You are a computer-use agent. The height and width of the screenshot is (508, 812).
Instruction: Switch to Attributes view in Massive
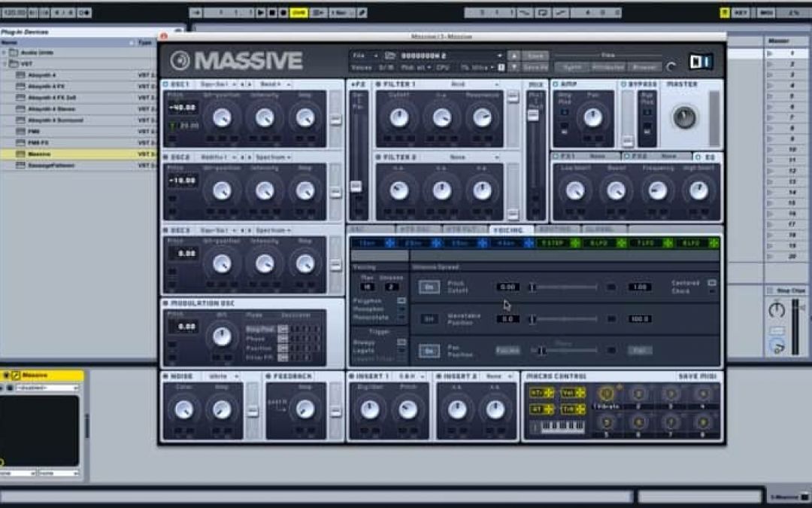(x=608, y=68)
